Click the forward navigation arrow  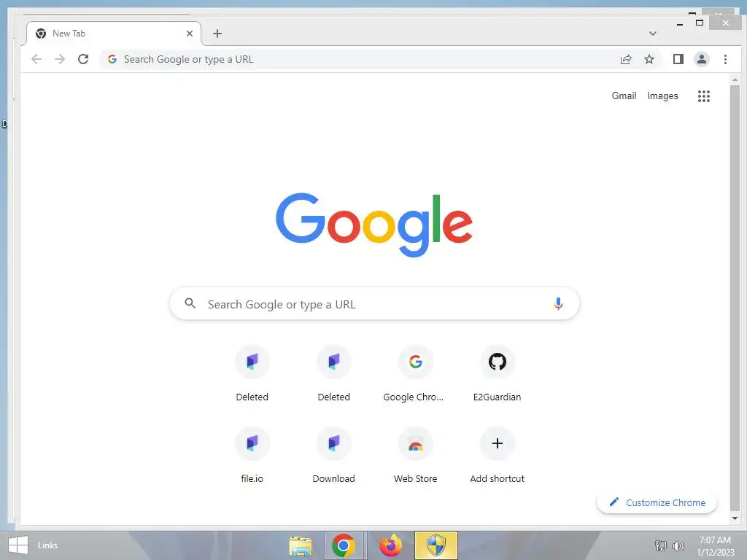pyautogui.click(x=60, y=59)
